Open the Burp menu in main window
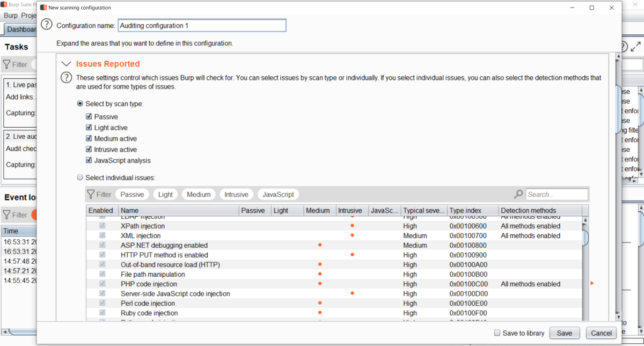The image size is (644, 346). tap(11, 16)
